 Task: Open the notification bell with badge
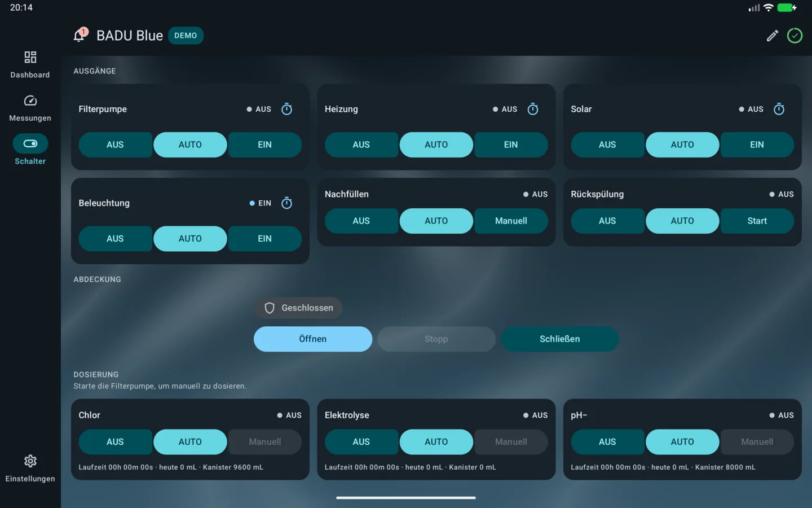click(80, 35)
